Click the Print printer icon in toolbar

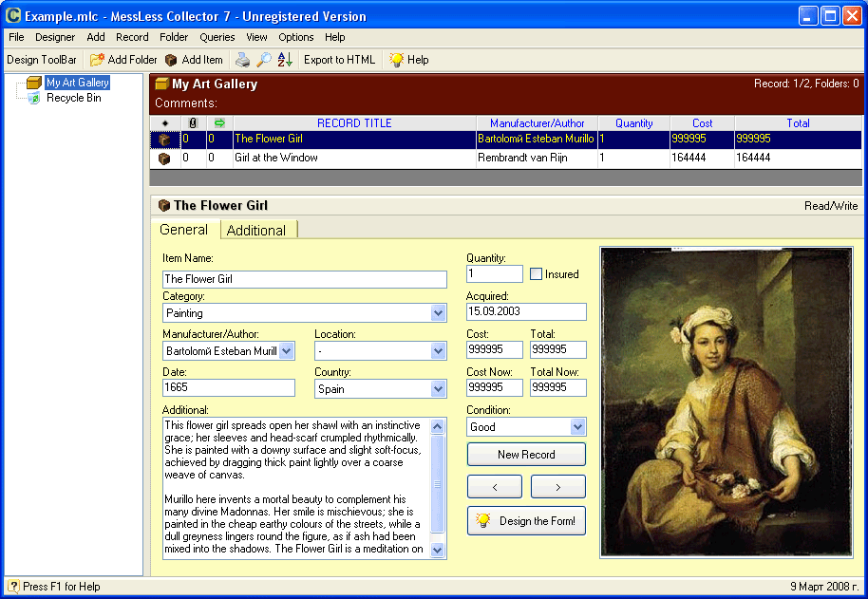click(x=242, y=60)
